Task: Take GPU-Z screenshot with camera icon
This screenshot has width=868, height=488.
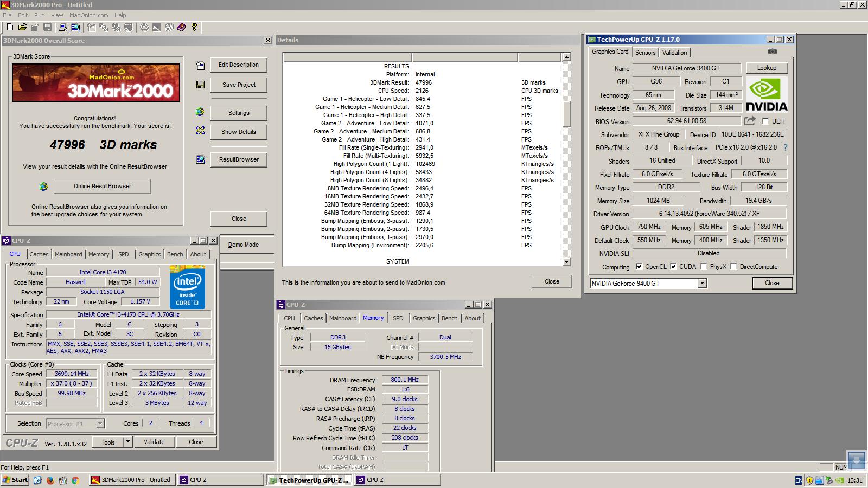Action: click(x=773, y=51)
